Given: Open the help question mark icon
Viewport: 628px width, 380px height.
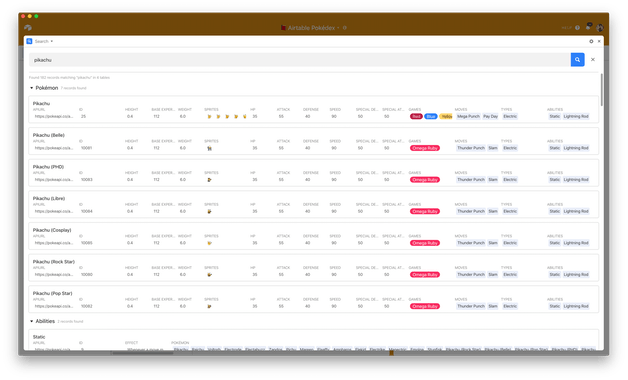Looking at the screenshot, I should click(x=577, y=28).
